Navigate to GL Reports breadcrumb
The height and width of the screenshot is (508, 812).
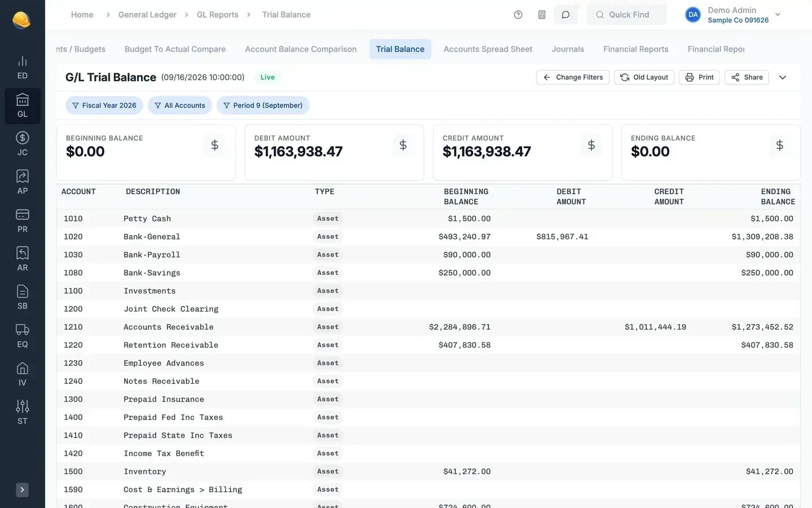click(x=218, y=15)
